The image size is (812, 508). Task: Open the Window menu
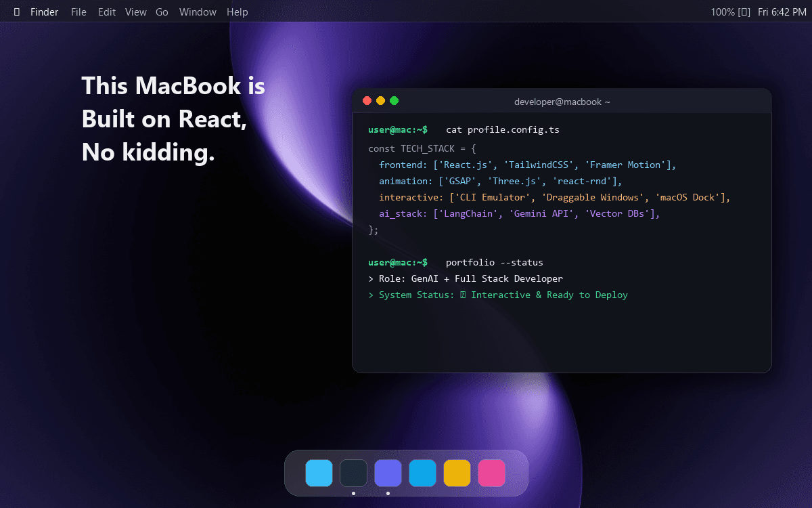[x=198, y=12]
